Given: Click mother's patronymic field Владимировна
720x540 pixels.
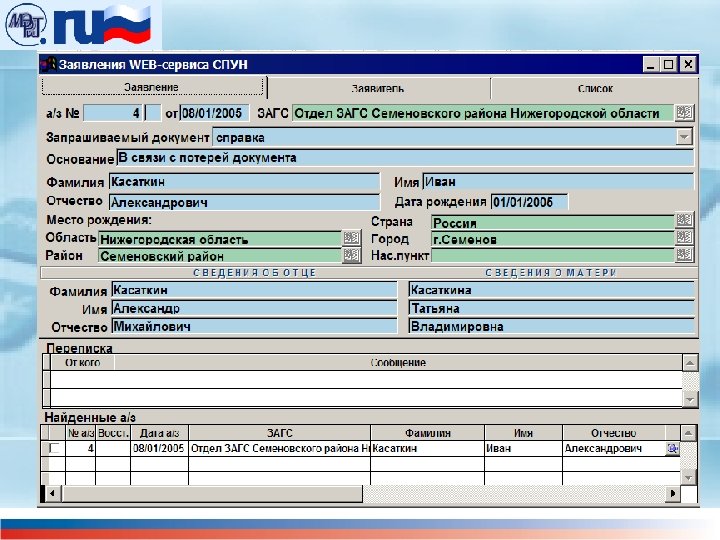Looking at the screenshot, I should pyautogui.click(x=551, y=326).
